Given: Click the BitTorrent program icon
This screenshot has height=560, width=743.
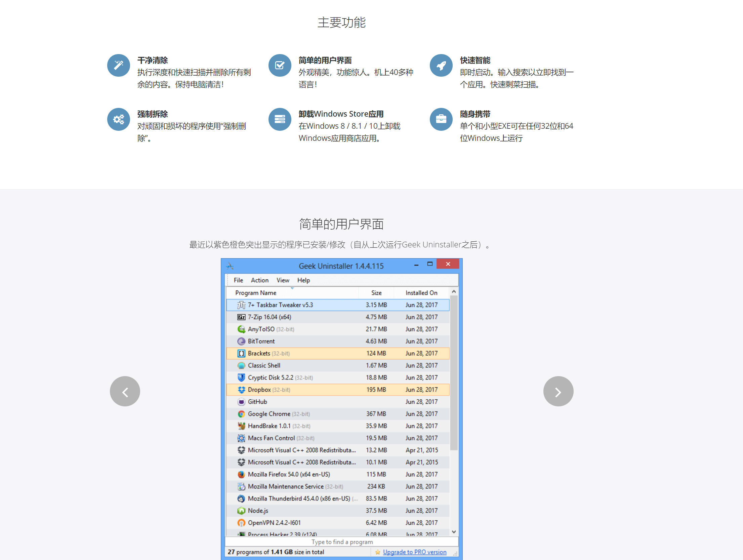Looking at the screenshot, I should (x=241, y=341).
